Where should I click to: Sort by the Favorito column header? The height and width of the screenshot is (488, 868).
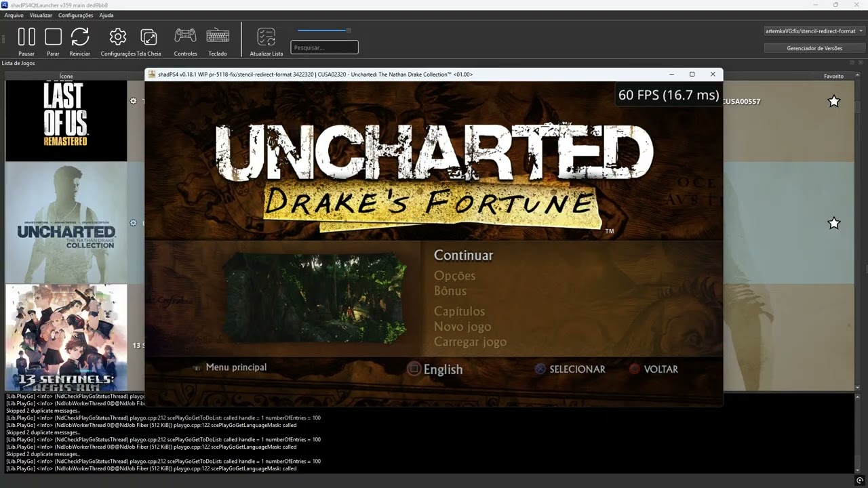tap(833, 77)
